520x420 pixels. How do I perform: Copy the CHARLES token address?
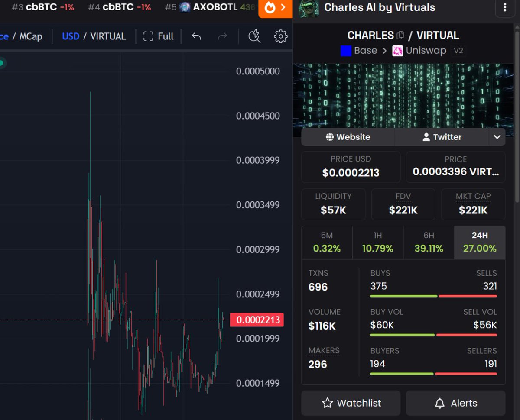coord(400,35)
